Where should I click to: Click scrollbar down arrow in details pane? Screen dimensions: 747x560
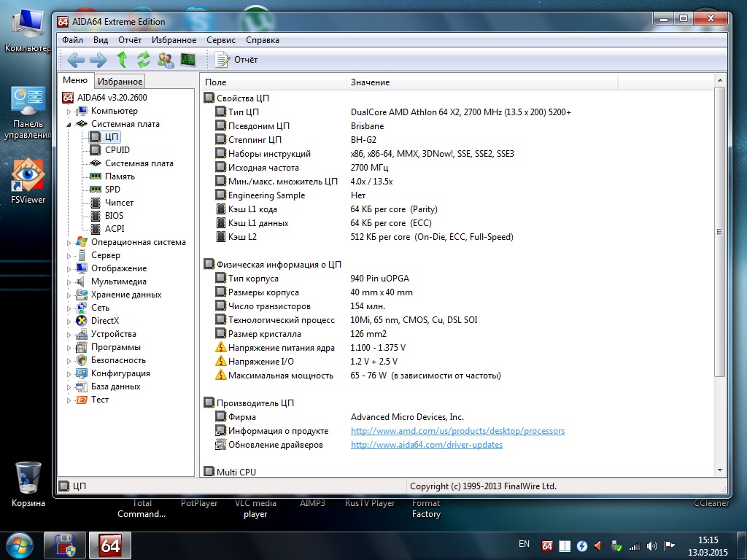720,470
